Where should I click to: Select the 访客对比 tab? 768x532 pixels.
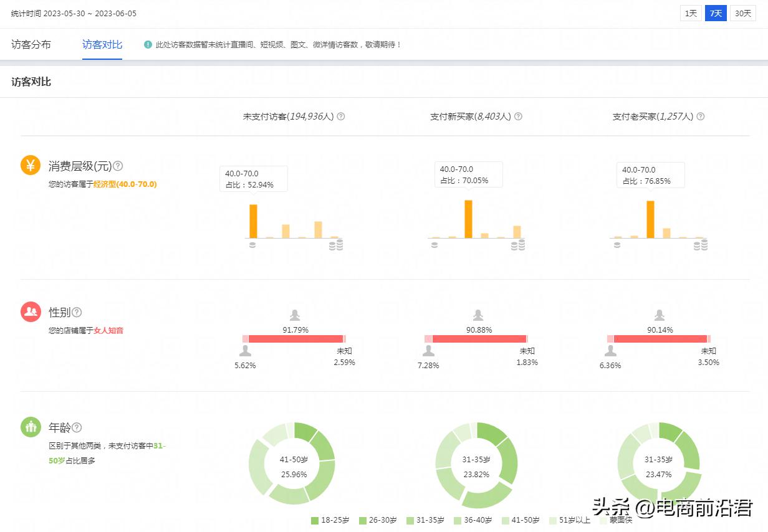102,44
